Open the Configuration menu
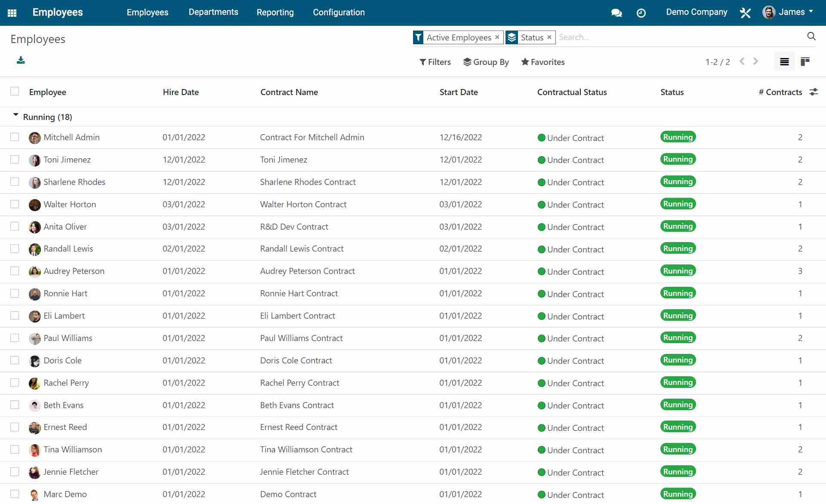Screen dimensions: 826x504 (339, 12)
